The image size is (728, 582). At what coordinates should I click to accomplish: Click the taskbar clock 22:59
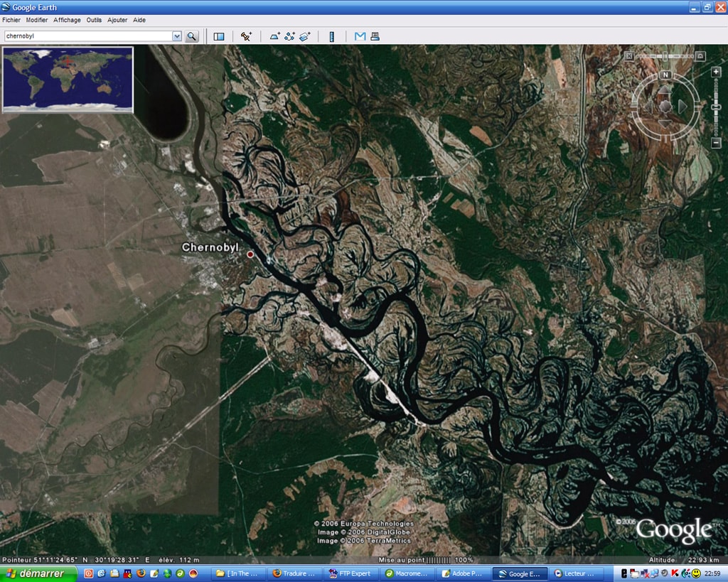[x=712, y=573]
